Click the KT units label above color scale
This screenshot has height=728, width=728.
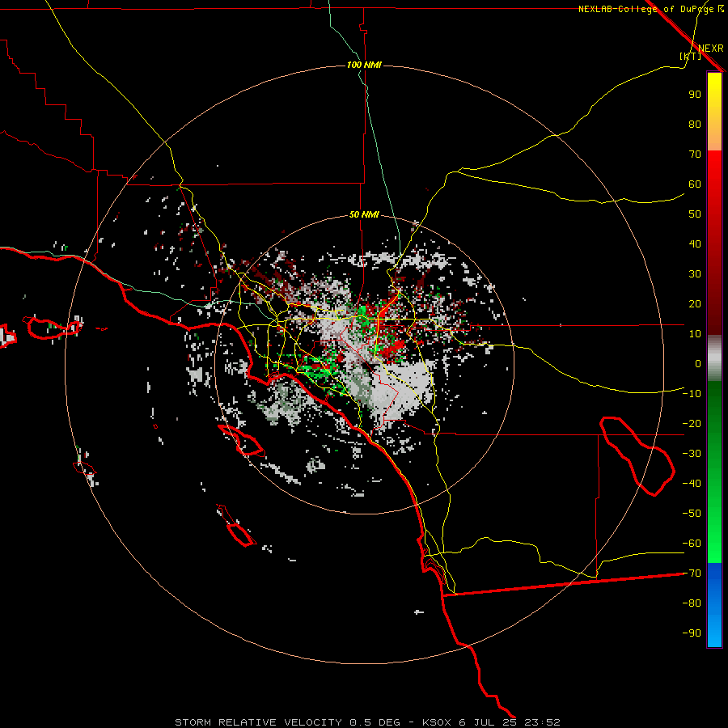[690, 56]
